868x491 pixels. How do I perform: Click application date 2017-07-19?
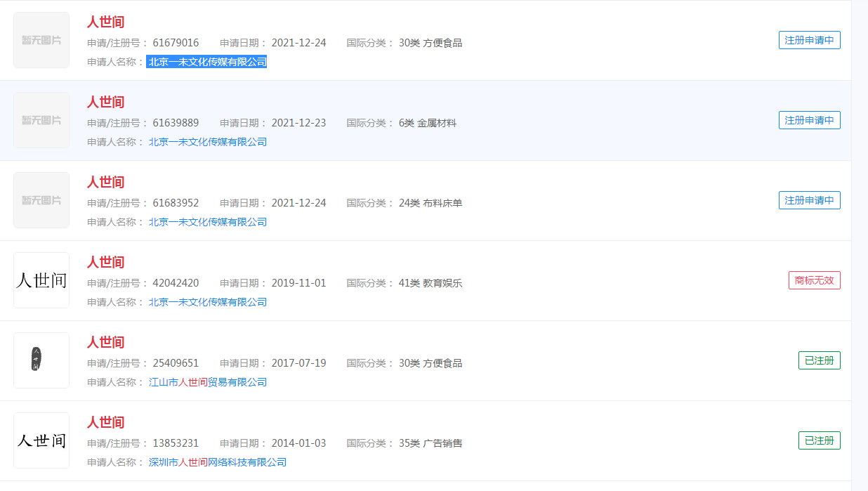tap(299, 363)
